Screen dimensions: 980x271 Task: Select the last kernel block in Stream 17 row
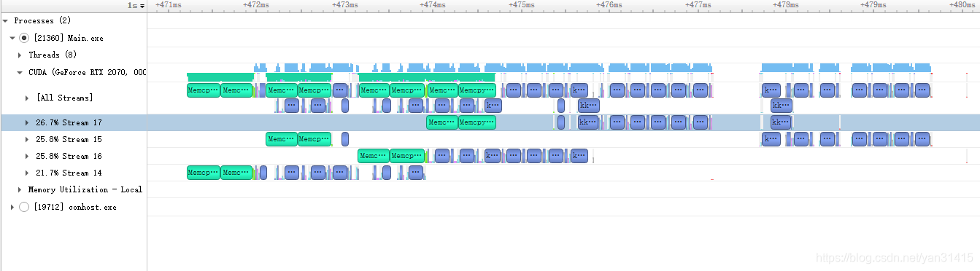pos(781,122)
